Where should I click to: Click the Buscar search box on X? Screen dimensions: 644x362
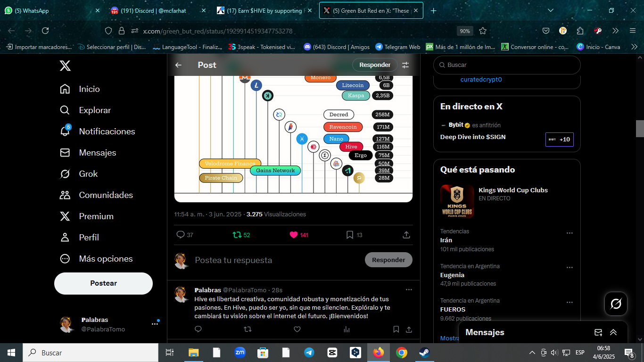[x=507, y=65]
